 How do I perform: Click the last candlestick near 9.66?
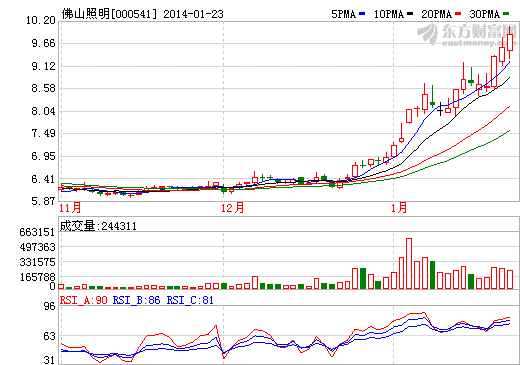click(510, 42)
